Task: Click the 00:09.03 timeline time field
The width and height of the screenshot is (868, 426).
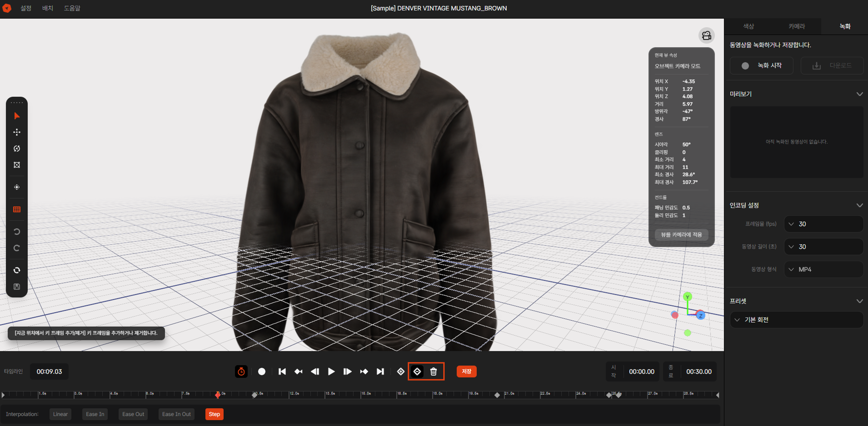Action: click(49, 371)
